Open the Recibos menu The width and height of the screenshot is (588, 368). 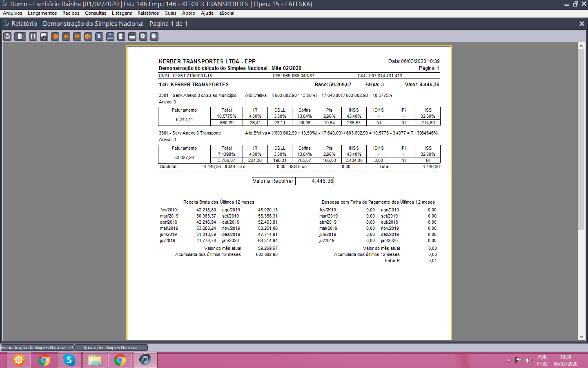pos(71,13)
